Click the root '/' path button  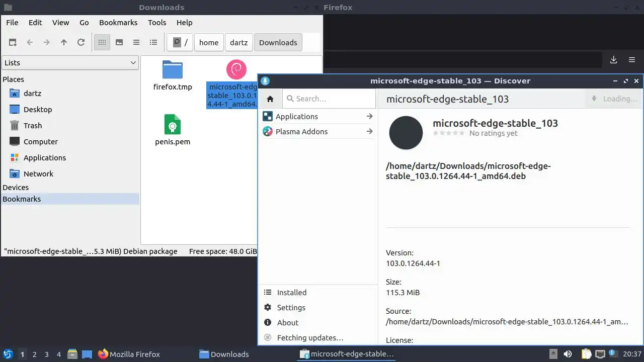180,43
